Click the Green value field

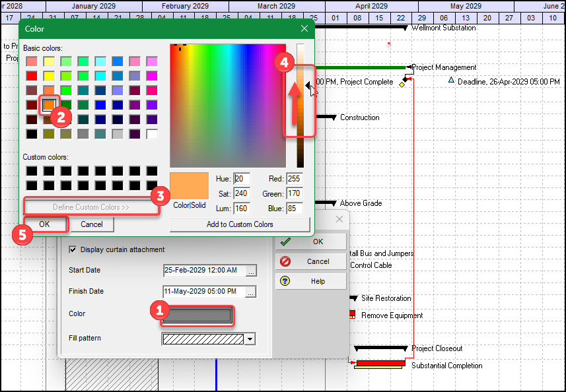[x=294, y=193]
